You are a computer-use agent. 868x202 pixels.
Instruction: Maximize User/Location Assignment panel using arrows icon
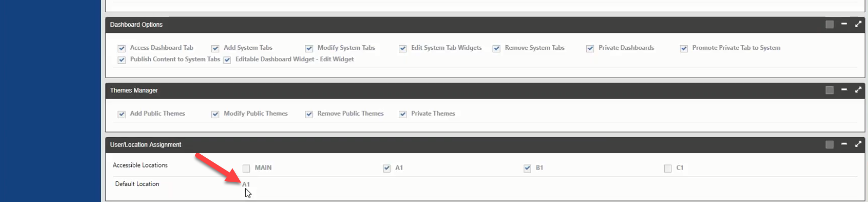coord(858,144)
